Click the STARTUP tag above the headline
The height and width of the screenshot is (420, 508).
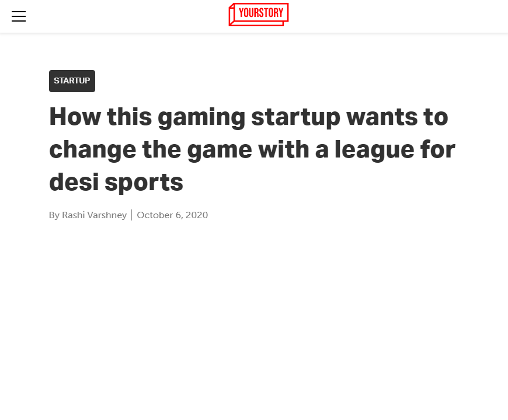click(72, 81)
